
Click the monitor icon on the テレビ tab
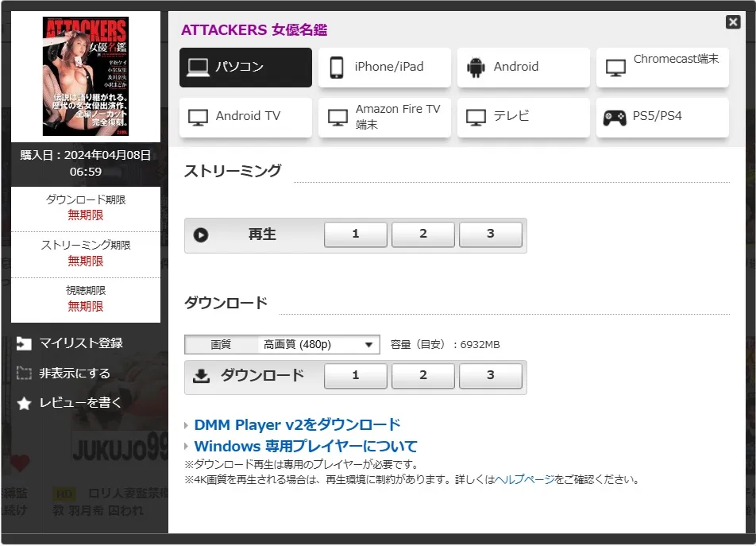pyautogui.click(x=476, y=117)
